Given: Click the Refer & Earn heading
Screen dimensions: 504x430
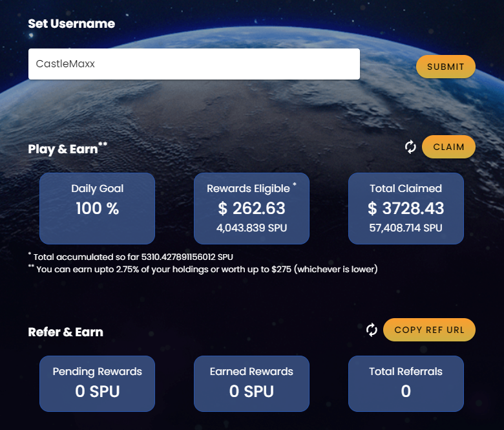Looking at the screenshot, I should coord(65,332).
